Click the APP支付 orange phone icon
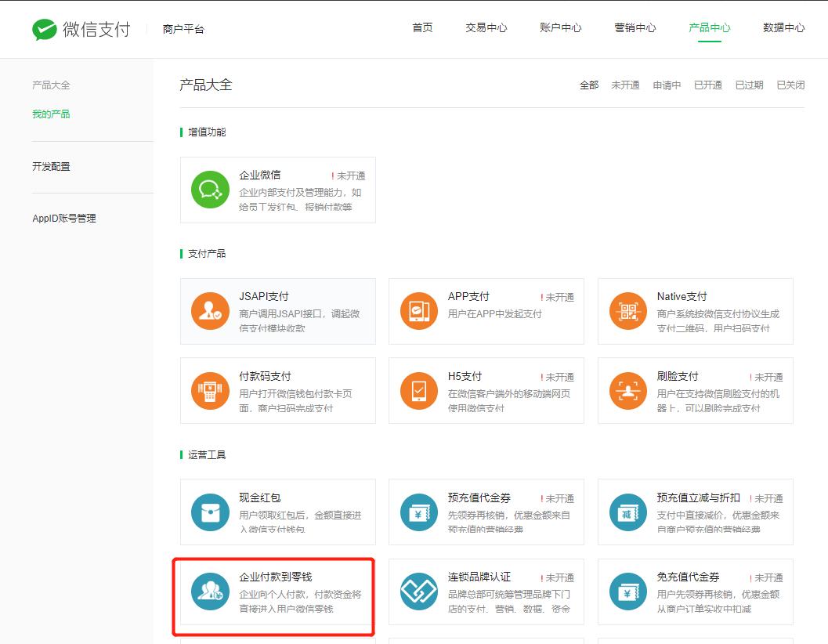The width and height of the screenshot is (828, 644). [419, 311]
